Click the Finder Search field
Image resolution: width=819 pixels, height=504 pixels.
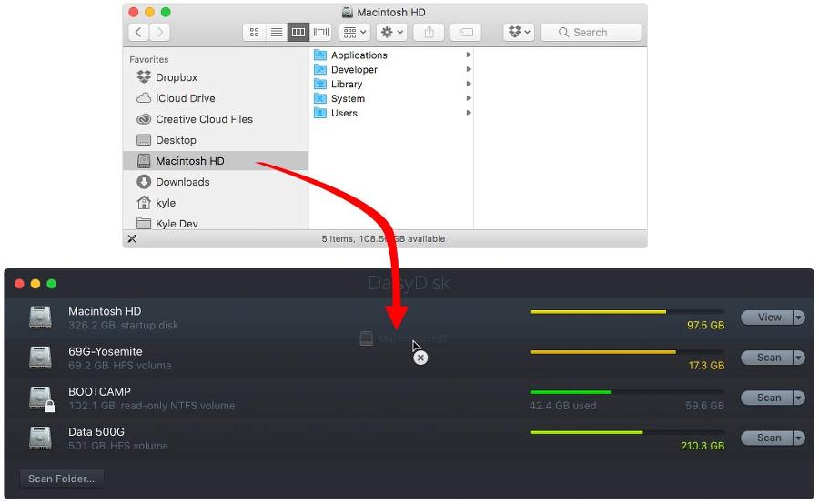[591, 33]
